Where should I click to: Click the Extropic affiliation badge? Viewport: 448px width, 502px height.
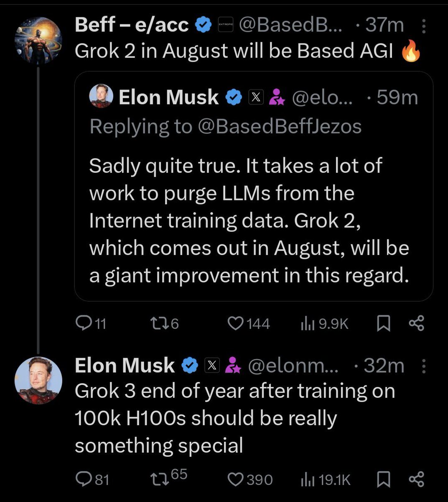[226, 26]
